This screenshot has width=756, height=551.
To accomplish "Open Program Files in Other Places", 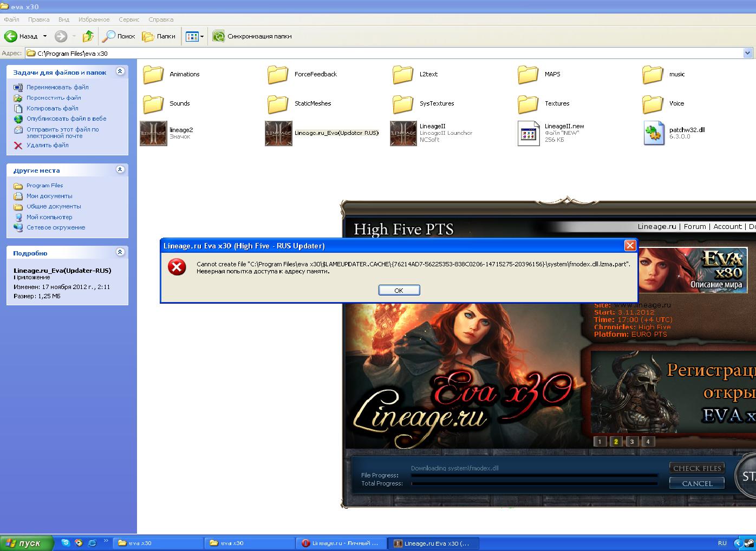I will (x=45, y=186).
